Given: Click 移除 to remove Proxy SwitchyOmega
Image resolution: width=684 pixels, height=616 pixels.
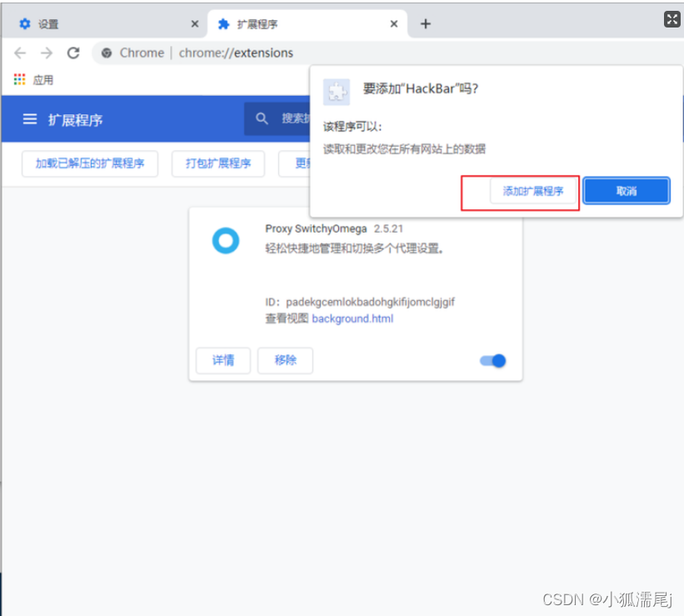Looking at the screenshot, I should 285,360.
